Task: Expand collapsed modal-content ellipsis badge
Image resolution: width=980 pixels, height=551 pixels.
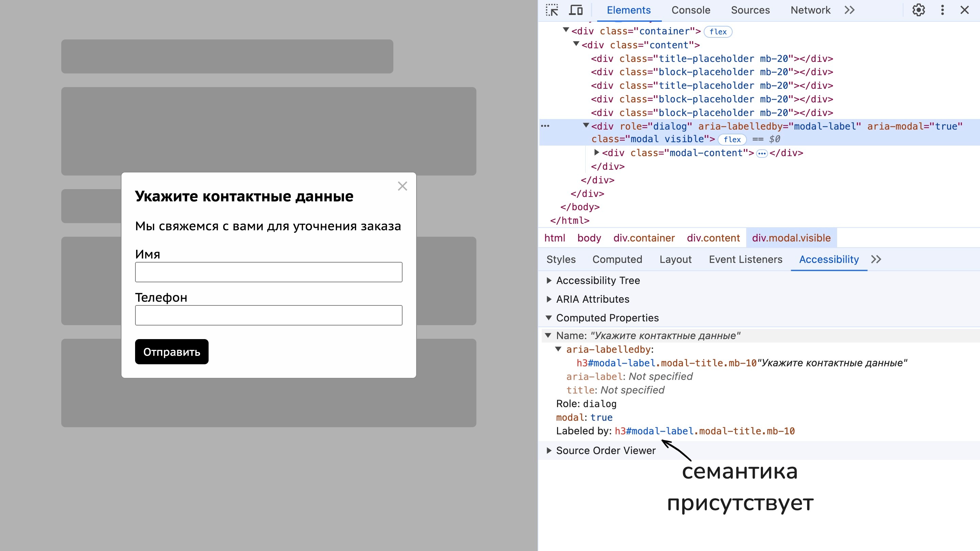Action: tap(762, 153)
